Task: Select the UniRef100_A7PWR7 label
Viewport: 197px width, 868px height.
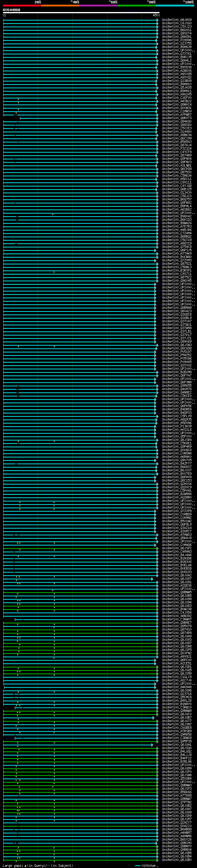Action: pyautogui.click(x=177, y=115)
